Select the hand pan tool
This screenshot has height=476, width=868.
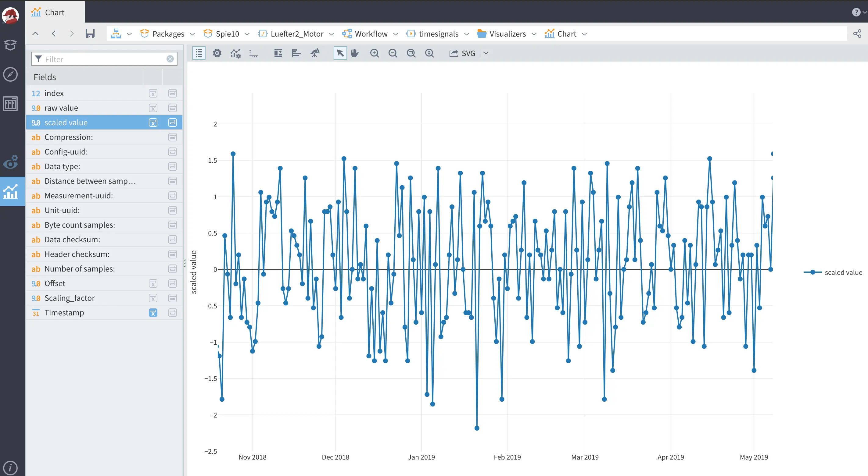click(x=355, y=53)
